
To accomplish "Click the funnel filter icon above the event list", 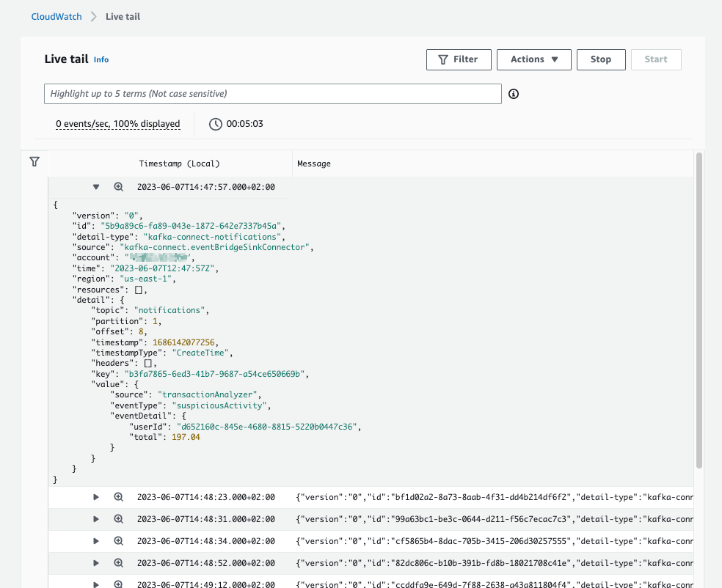I will 34,161.
